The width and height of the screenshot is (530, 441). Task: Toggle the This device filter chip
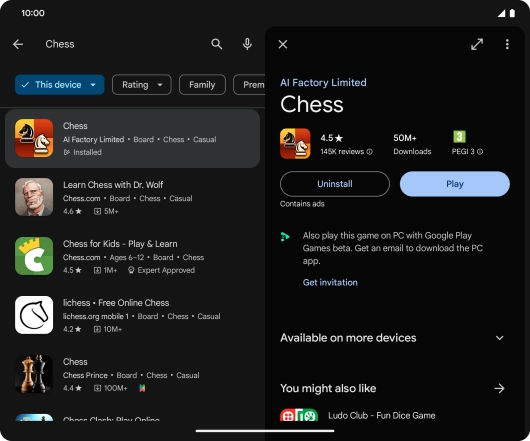pyautogui.click(x=59, y=85)
